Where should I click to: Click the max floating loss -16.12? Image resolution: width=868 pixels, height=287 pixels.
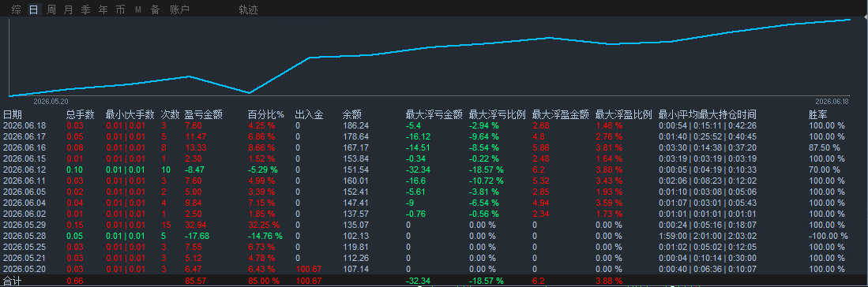click(x=417, y=136)
